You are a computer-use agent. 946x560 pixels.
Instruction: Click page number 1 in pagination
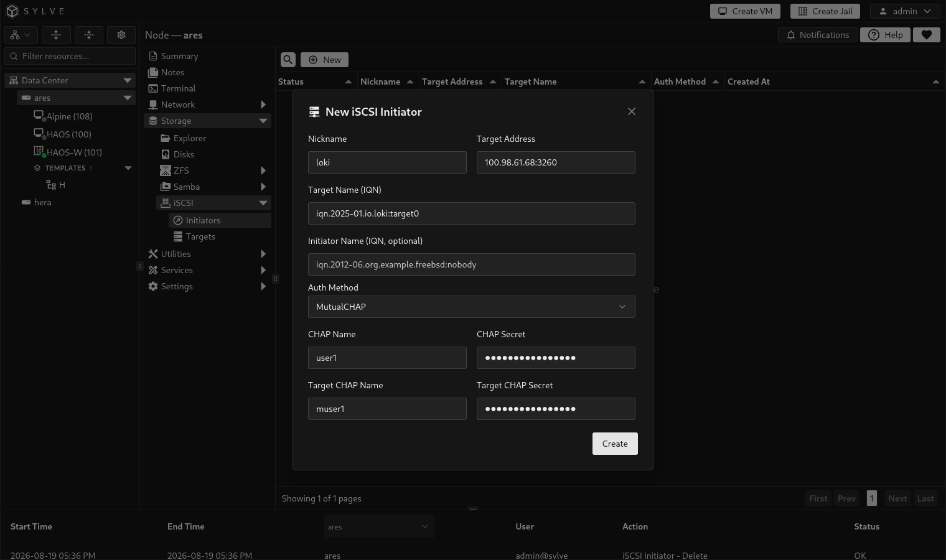point(872,498)
